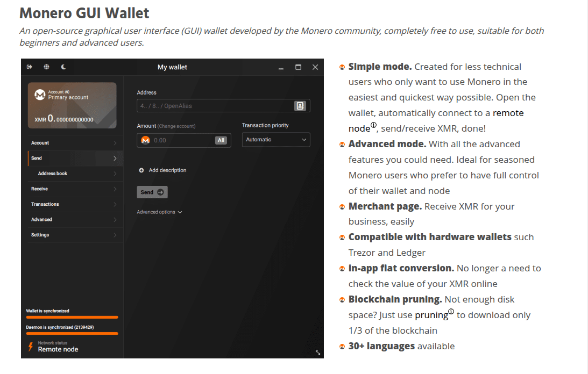The width and height of the screenshot is (588, 374).
Task: Click the lightning bolt network status icon
Action: tap(30, 346)
